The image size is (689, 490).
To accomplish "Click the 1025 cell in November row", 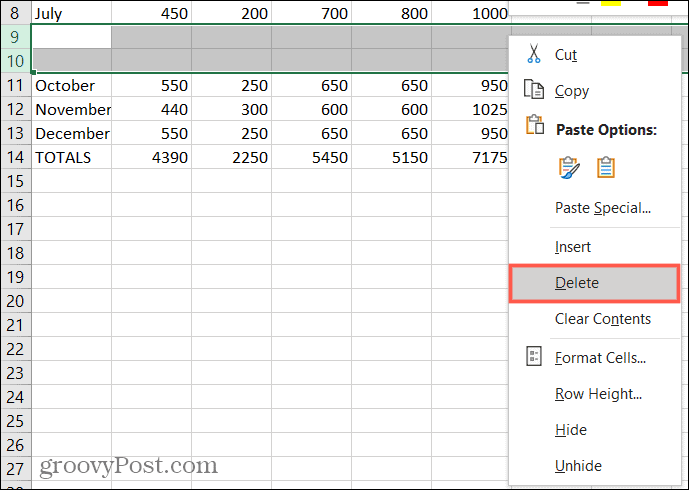I will (x=470, y=109).
